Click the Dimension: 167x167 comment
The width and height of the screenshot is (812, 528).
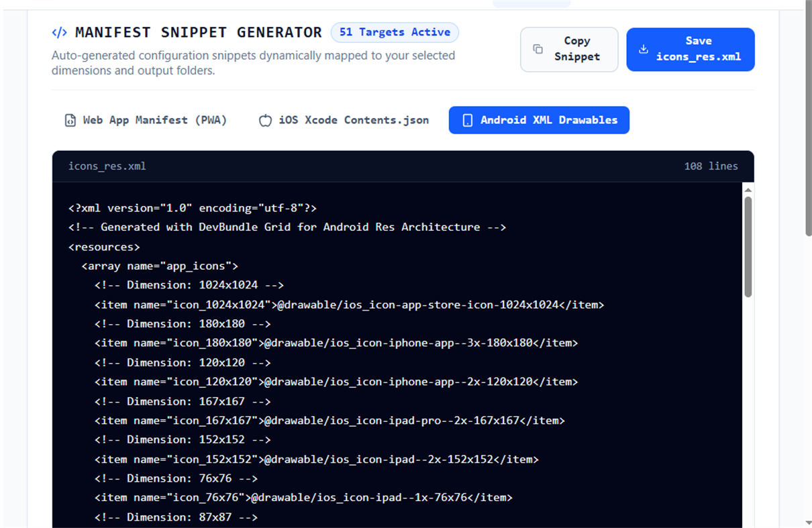(183, 402)
